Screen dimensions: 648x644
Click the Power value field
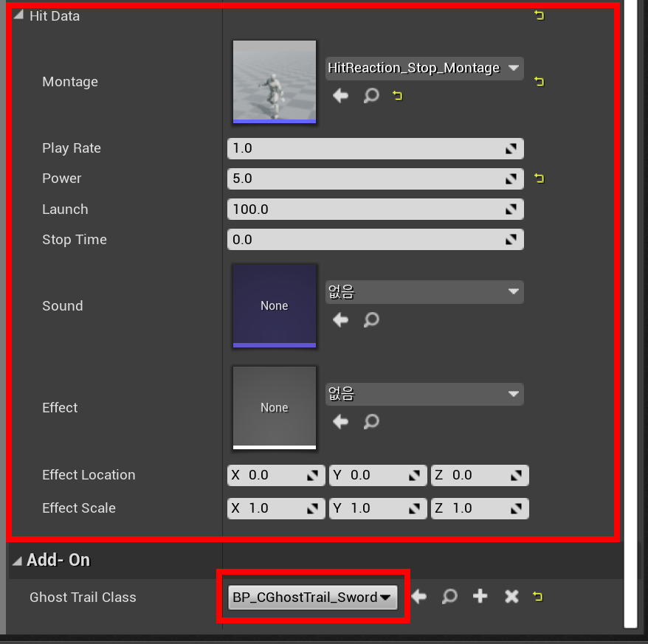click(375, 179)
